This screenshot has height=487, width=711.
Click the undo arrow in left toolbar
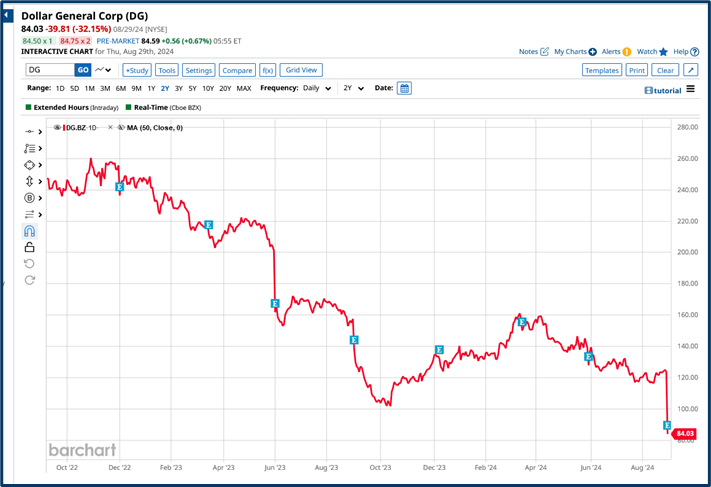29,264
